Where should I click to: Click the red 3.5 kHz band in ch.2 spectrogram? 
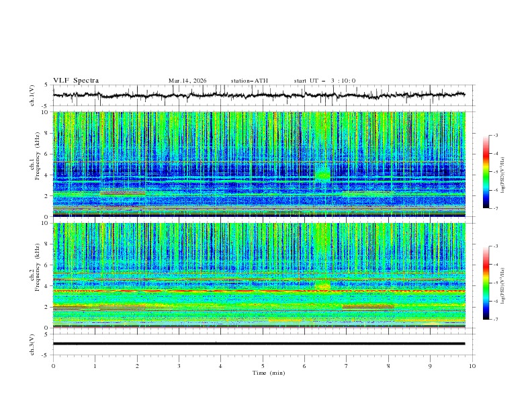(259, 291)
